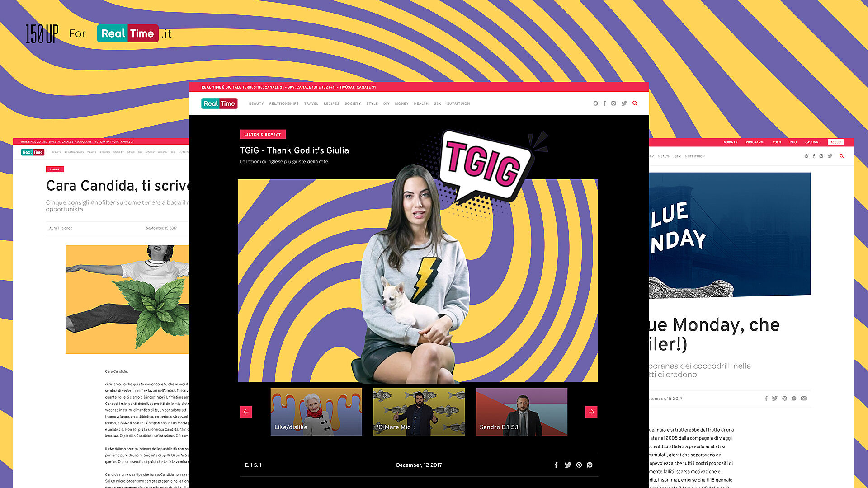The image size is (868, 488).
Task: Open RELATIONSHIPS menu in center page
Action: 284,103
